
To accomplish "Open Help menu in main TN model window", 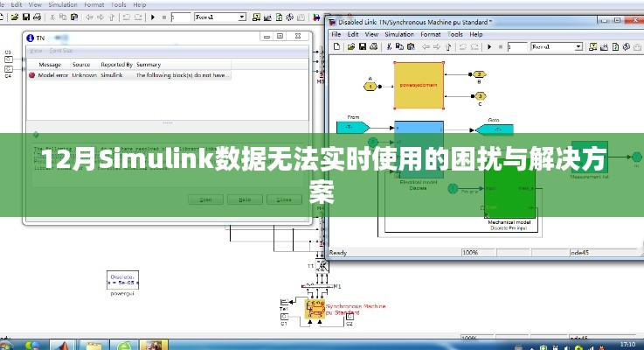I will [x=140, y=5].
